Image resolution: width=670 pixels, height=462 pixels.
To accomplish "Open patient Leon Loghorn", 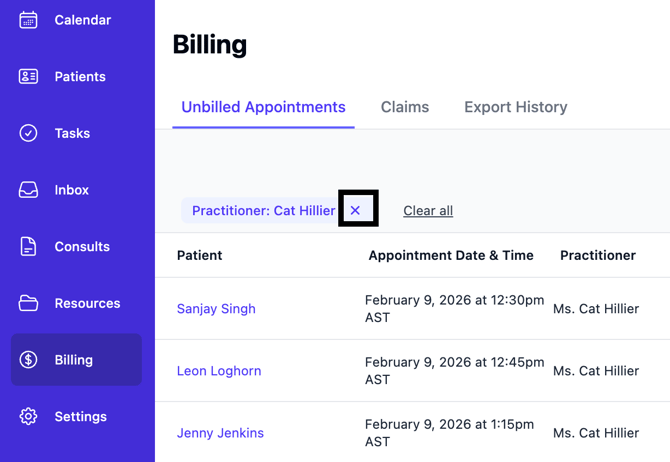I will (219, 371).
